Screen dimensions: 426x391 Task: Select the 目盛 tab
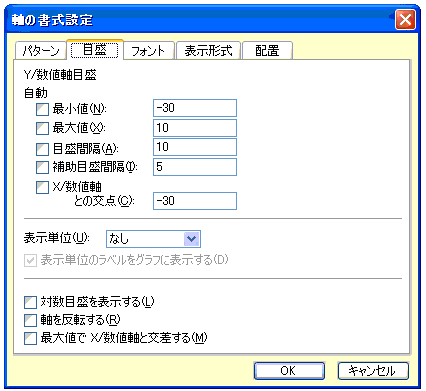pos(95,50)
